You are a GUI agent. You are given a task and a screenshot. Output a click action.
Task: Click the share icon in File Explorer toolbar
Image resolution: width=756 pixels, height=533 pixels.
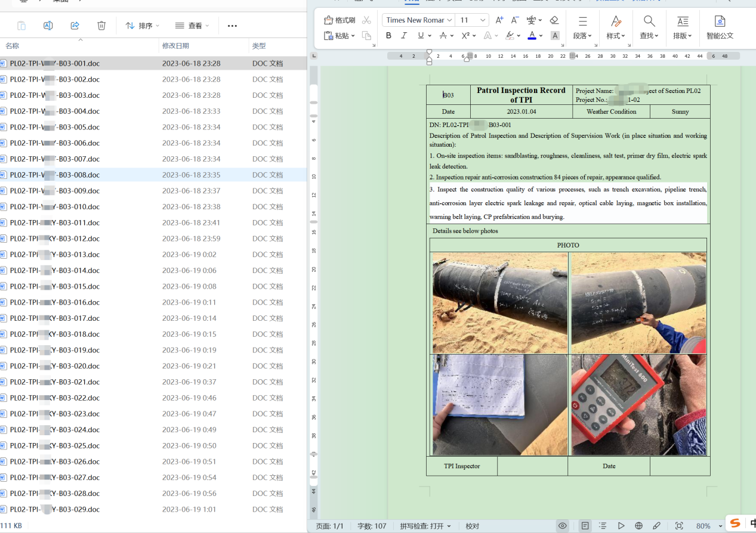[75, 26]
